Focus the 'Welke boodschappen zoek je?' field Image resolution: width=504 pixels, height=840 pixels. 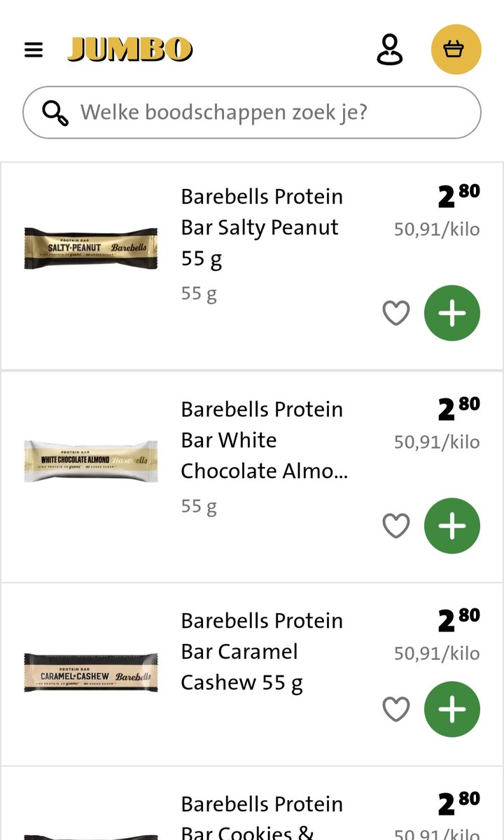click(x=266, y=113)
